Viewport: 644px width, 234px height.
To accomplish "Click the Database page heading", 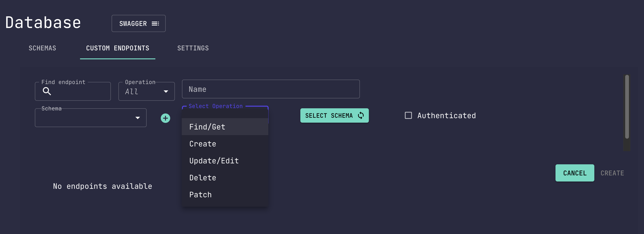I will (x=43, y=23).
